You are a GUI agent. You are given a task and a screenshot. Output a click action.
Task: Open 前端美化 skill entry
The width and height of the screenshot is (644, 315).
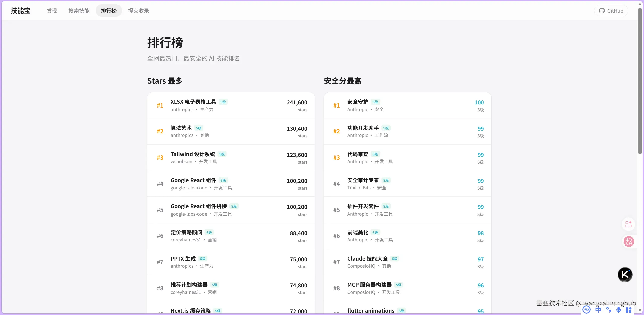click(x=408, y=236)
